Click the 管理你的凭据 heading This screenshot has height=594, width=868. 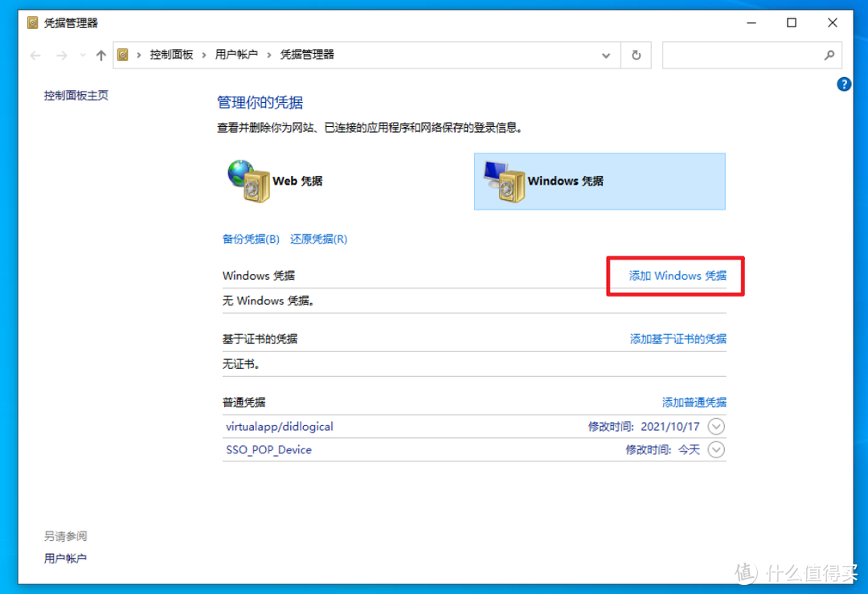[x=260, y=102]
